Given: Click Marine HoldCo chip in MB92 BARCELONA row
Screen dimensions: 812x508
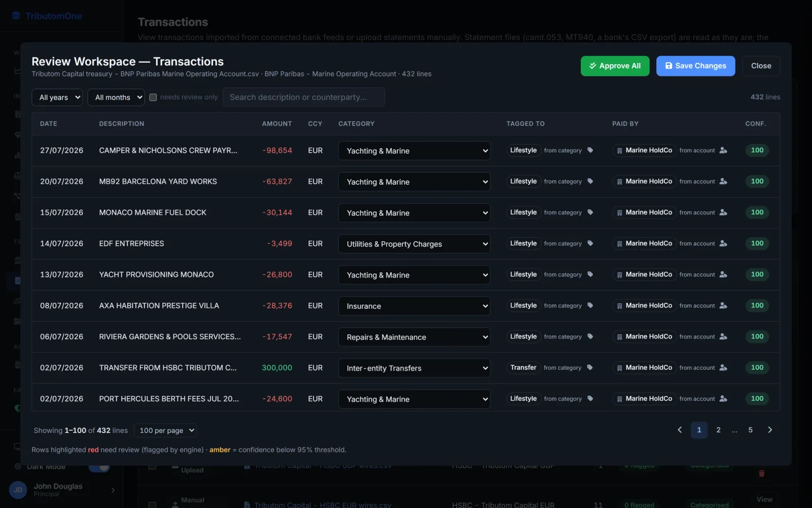Looking at the screenshot, I should 644,181.
